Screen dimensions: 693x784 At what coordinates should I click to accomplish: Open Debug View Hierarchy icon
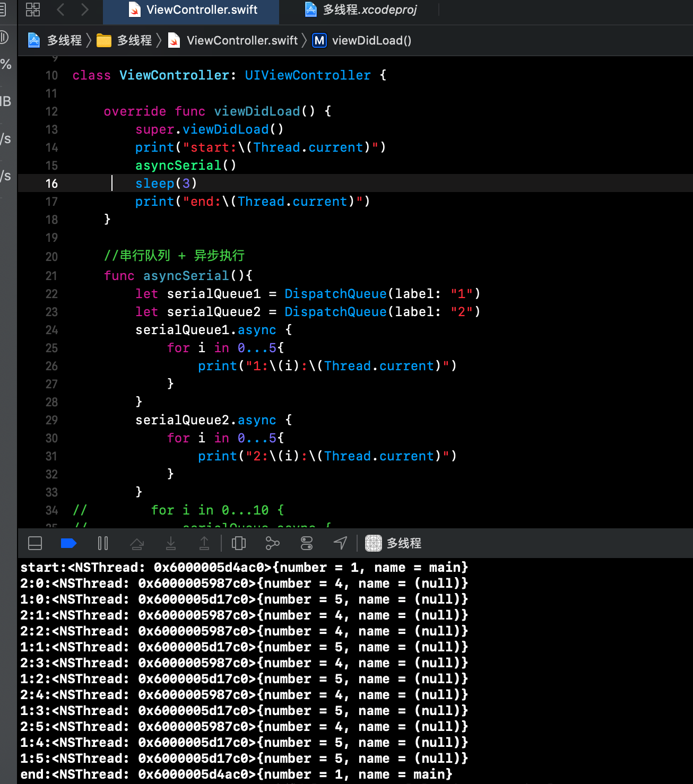click(239, 543)
